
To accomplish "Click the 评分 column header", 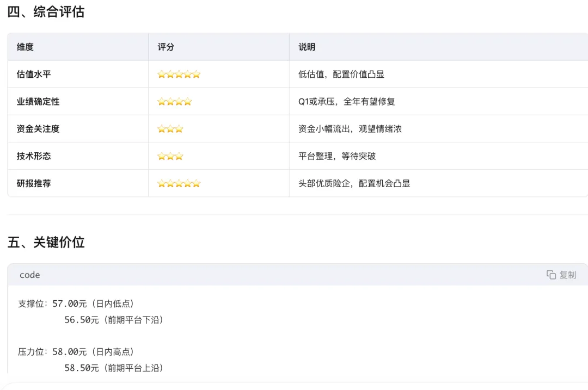I will (166, 47).
